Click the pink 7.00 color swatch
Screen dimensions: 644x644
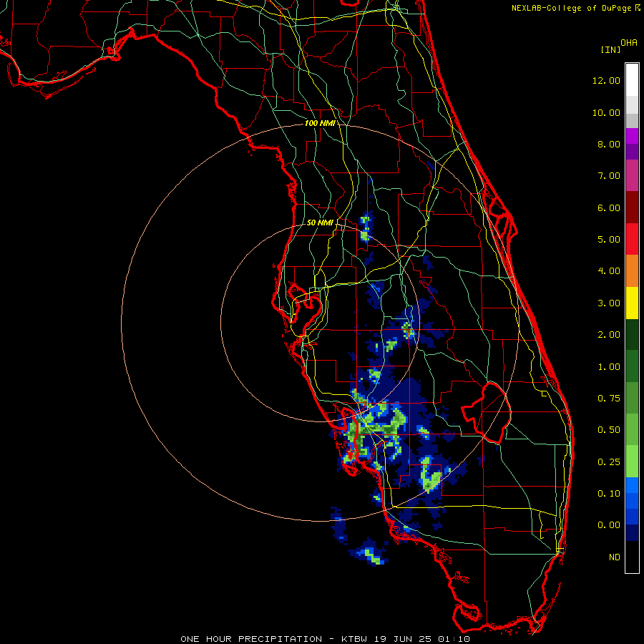(x=632, y=176)
